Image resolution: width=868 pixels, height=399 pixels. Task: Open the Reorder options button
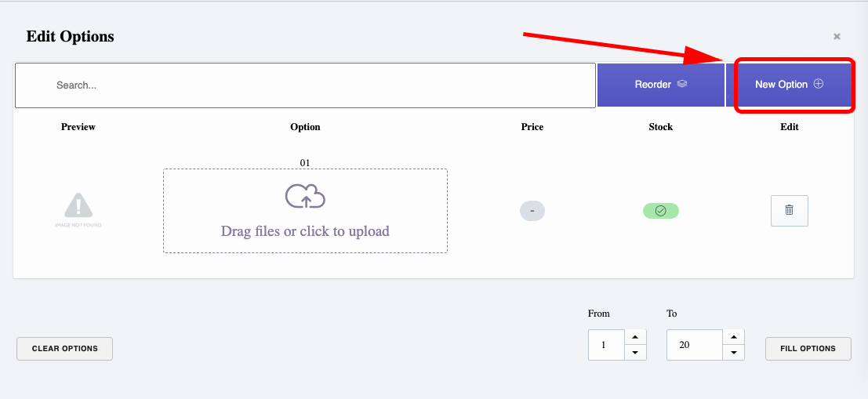[x=661, y=85]
